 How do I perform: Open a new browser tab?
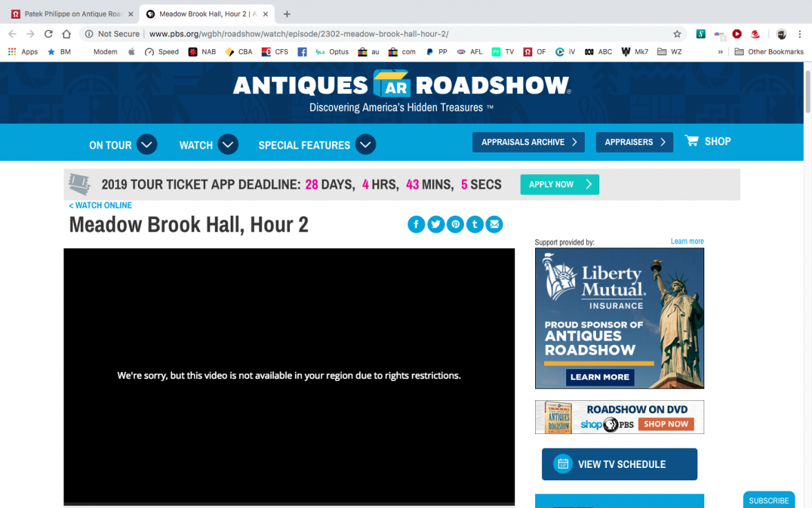(287, 14)
